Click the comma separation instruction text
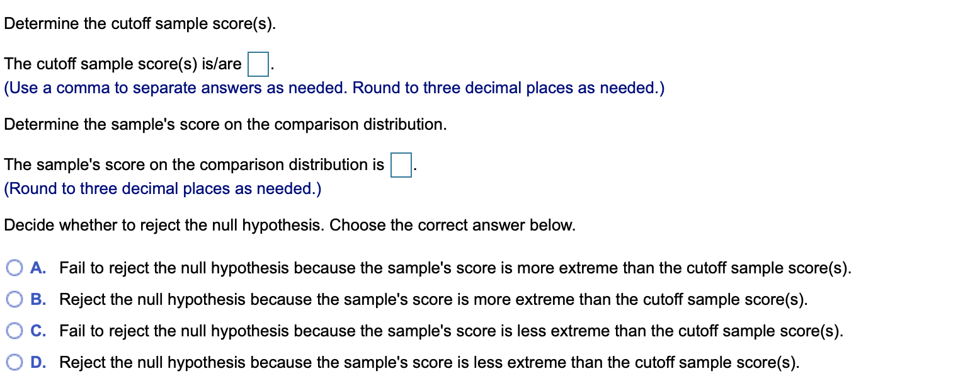Screen dimensions: 980x388 tap(334, 88)
